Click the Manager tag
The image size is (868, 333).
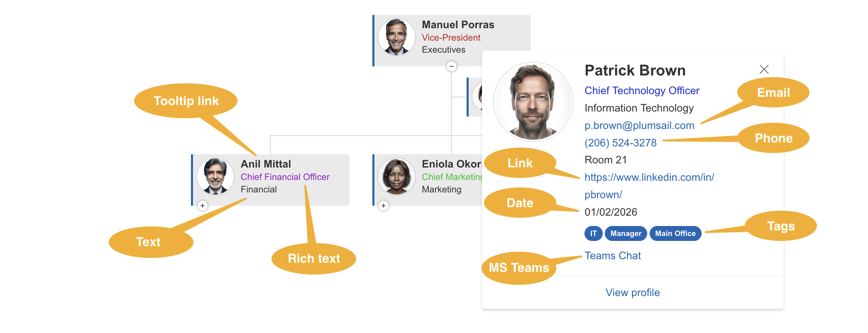pos(626,233)
